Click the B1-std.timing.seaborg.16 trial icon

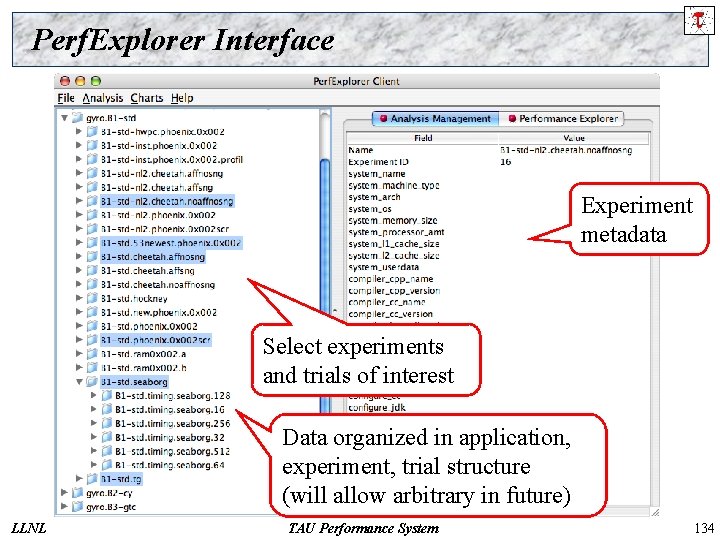click(x=107, y=409)
